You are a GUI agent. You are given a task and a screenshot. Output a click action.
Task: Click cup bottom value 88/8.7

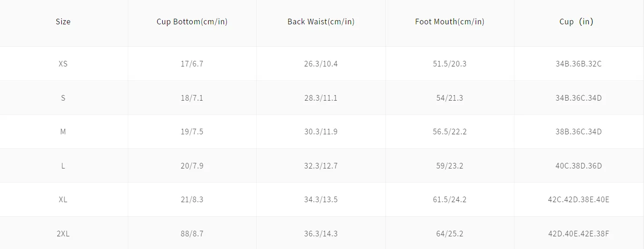[x=192, y=233]
